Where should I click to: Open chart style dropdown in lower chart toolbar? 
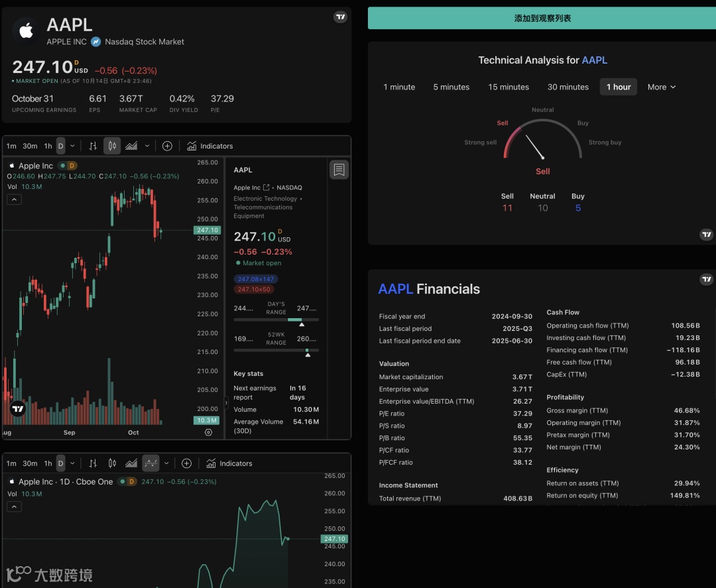(x=166, y=463)
